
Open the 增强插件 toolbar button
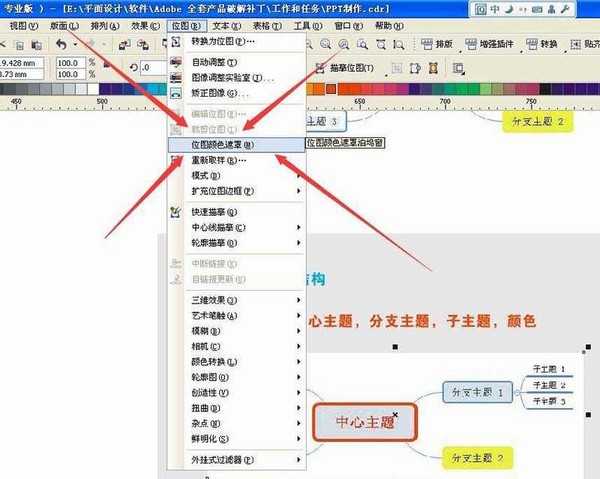click(489, 44)
